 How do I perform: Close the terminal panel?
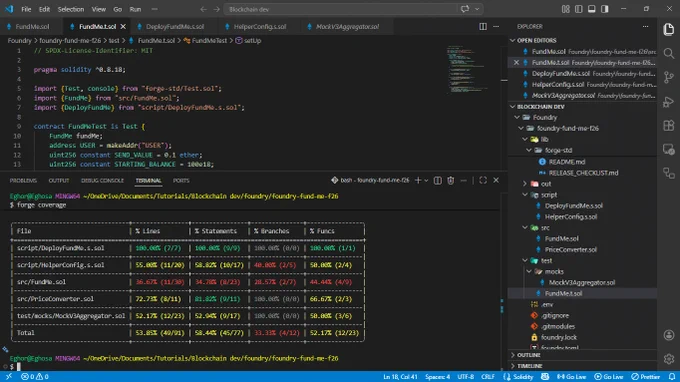(x=496, y=180)
